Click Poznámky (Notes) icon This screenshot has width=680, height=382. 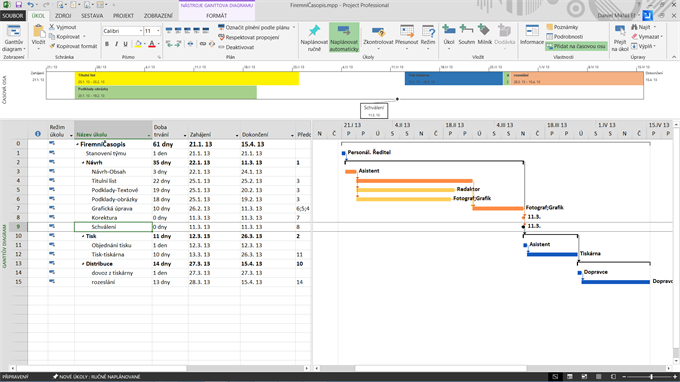tap(549, 27)
